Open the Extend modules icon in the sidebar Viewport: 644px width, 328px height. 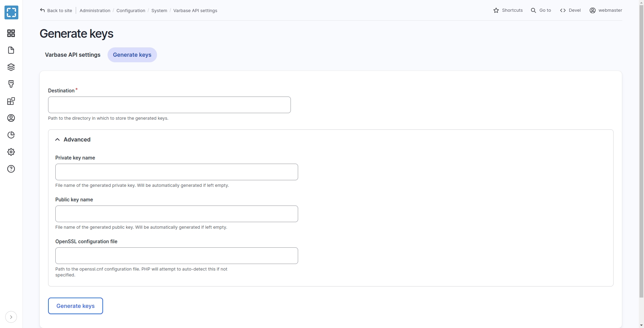point(11,101)
